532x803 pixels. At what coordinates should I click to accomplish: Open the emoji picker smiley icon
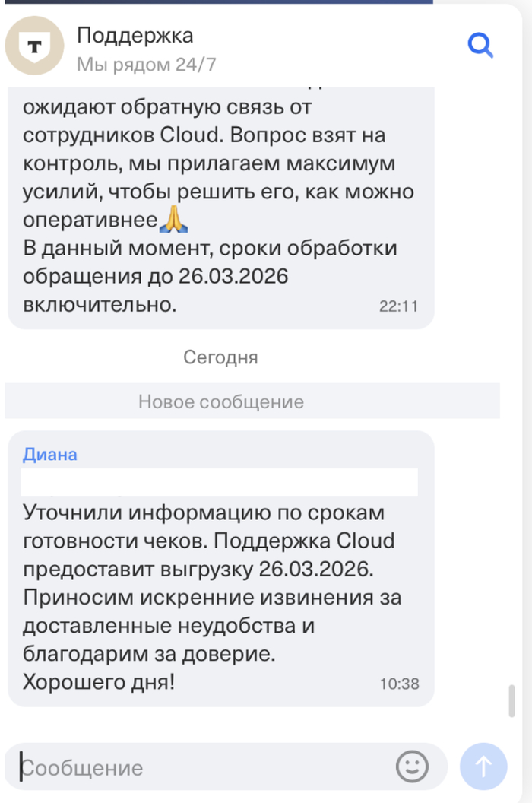[x=412, y=766]
